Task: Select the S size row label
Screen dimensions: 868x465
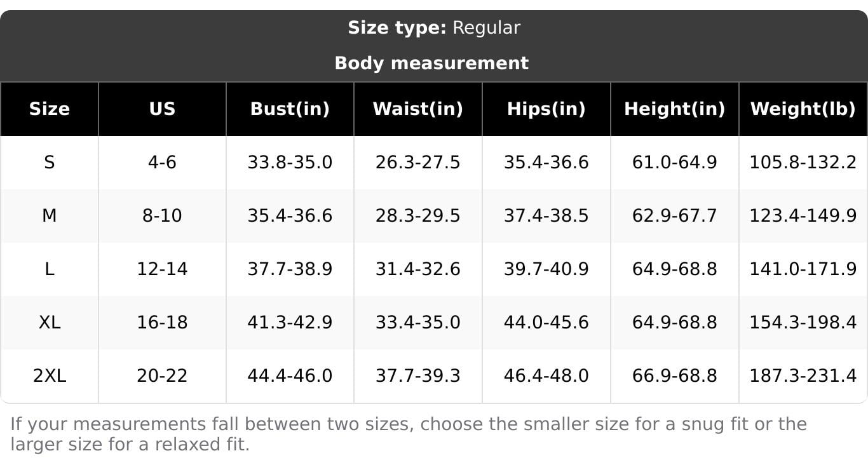Action: coord(50,163)
